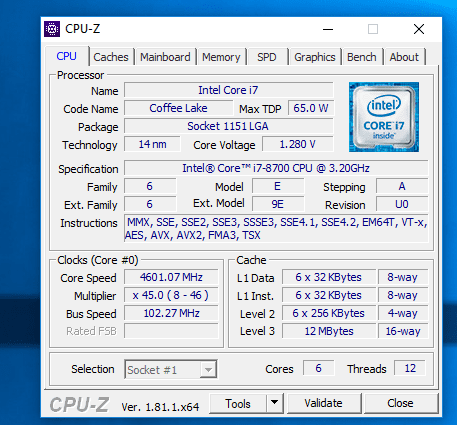The image size is (457, 425).
Task: Click the version text 'Ver. 1.81.1.x64'
Action: [160, 407]
